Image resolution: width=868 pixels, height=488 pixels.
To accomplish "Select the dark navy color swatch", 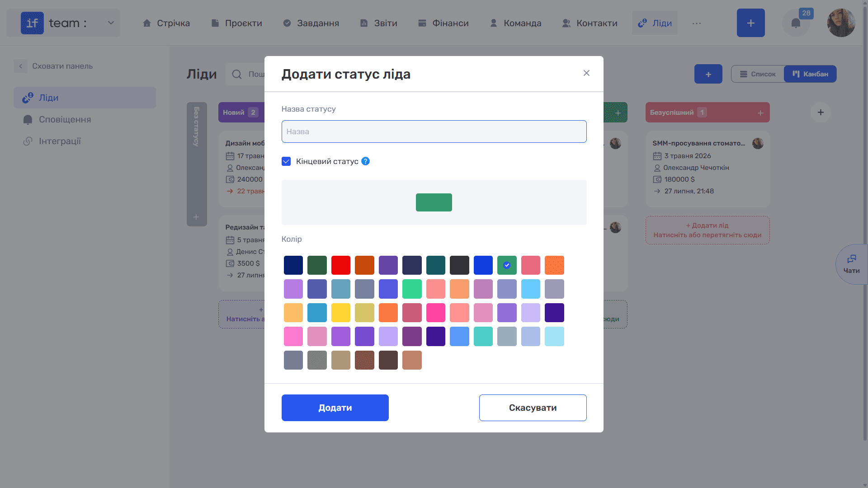I will (293, 265).
